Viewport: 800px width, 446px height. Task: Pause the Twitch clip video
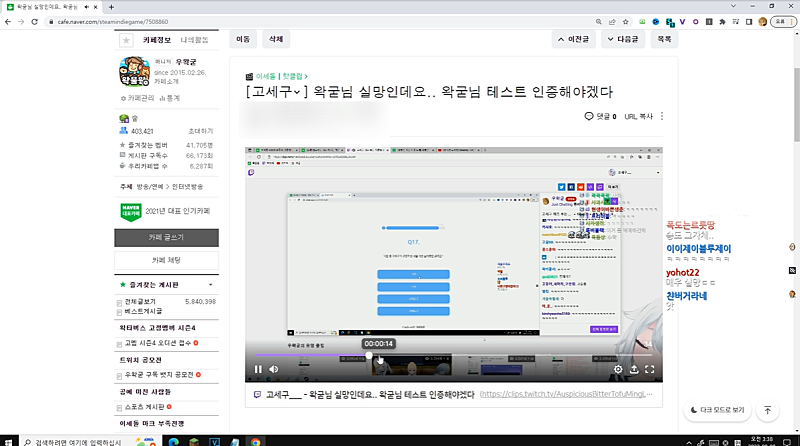(258, 369)
